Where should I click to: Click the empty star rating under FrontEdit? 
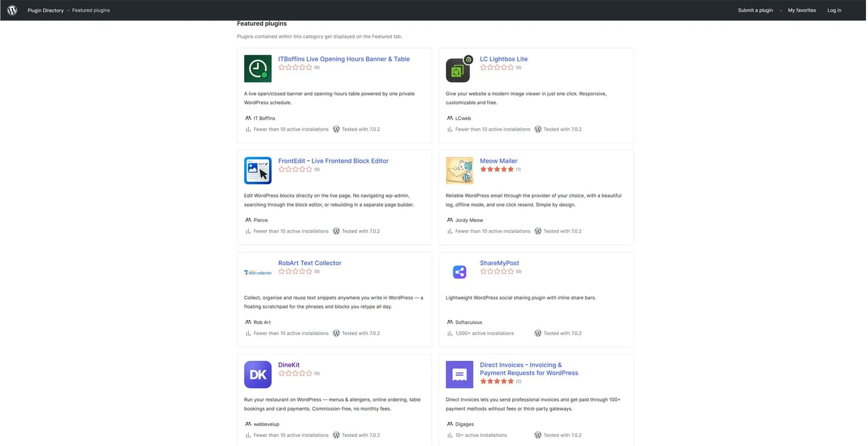[295, 169]
